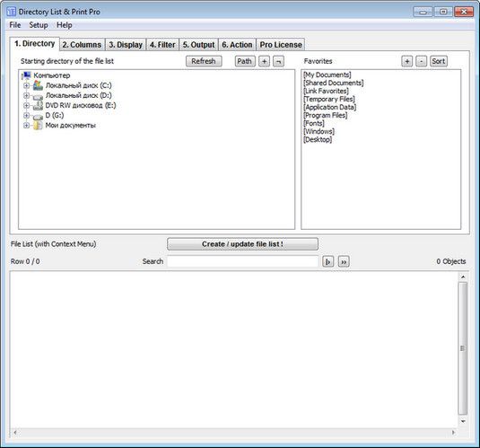Select [Desktop] in Favorites
Viewport: 480px width, 448px height.
coord(318,140)
